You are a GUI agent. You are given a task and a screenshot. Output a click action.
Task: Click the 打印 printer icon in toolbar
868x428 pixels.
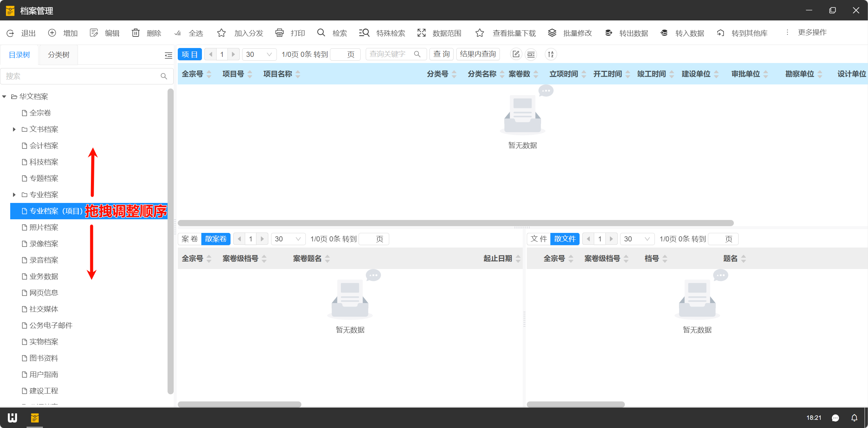[x=279, y=33]
